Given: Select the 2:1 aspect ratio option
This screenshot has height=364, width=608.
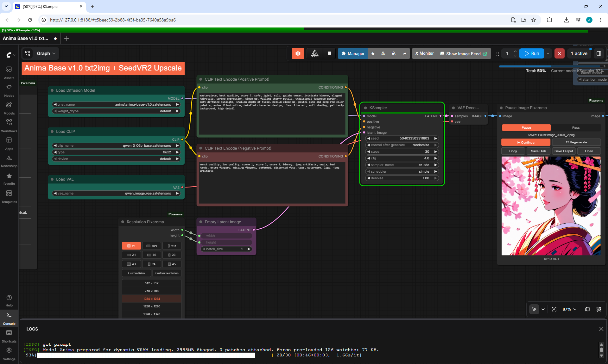Looking at the screenshot, I should tap(131, 255).
